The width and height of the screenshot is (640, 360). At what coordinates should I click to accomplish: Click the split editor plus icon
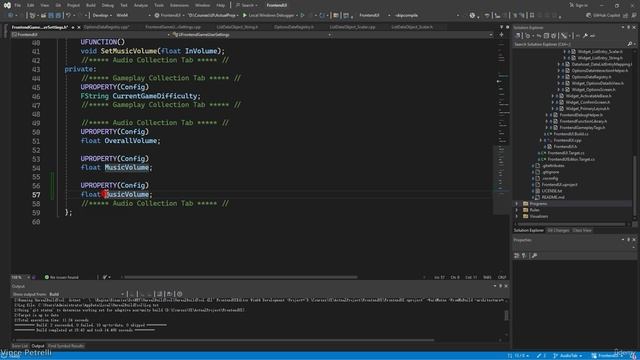tap(502, 35)
